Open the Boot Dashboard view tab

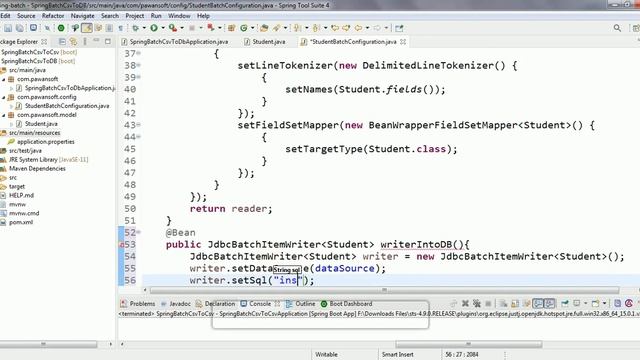[x=347, y=304]
